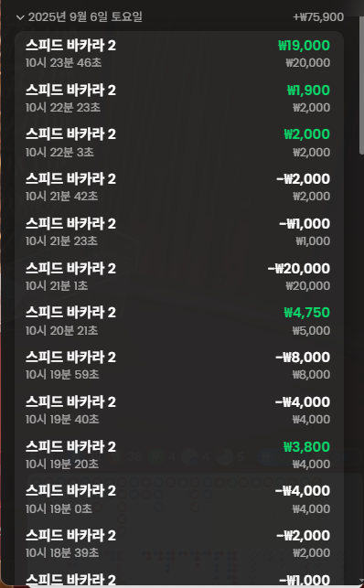Open the -₩8,000 entry at 10시 19분 59초
This screenshot has width=364, height=588.
tap(179, 365)
